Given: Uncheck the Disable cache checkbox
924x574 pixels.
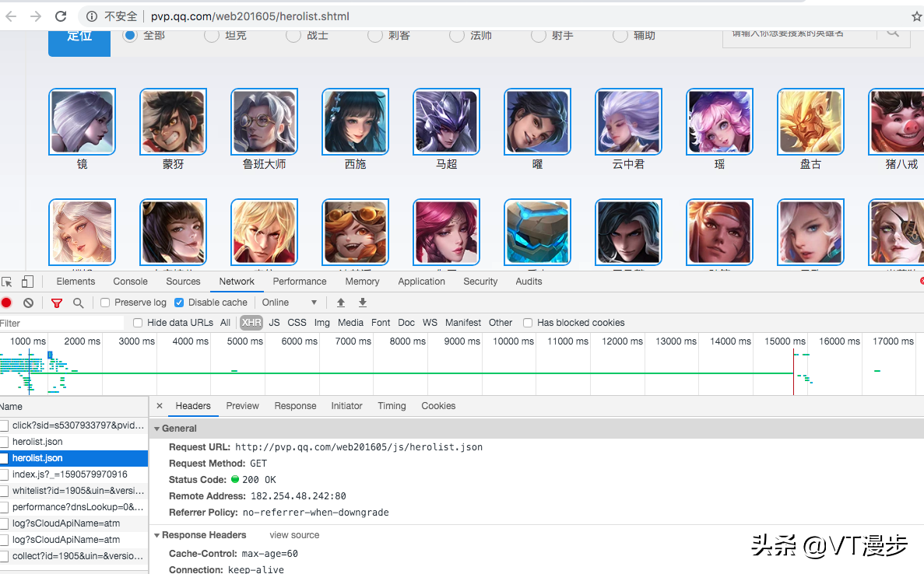Looking at the screenshot, I should click(x=179, y=303).
